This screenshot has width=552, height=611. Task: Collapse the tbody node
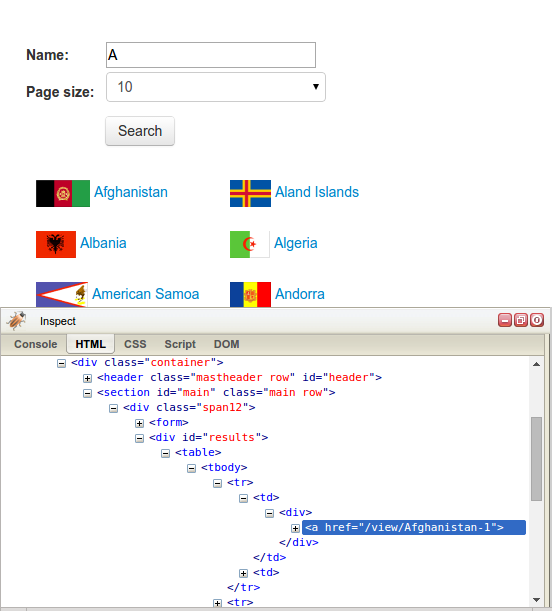tap(191, 468)
